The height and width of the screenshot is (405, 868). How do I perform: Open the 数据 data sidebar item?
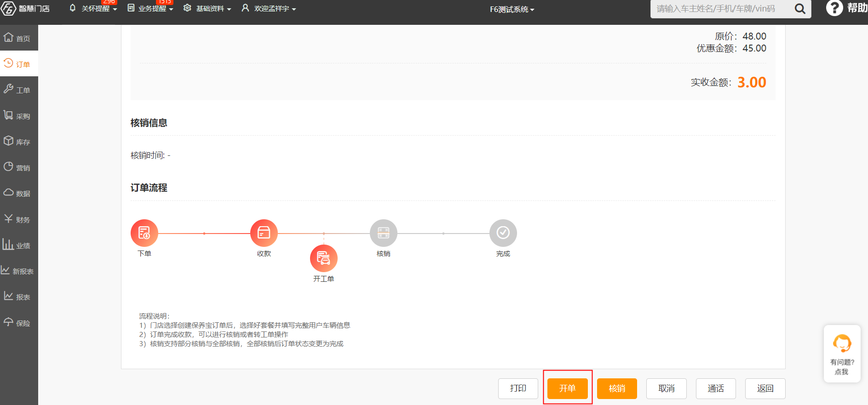[x=19, y=193]
